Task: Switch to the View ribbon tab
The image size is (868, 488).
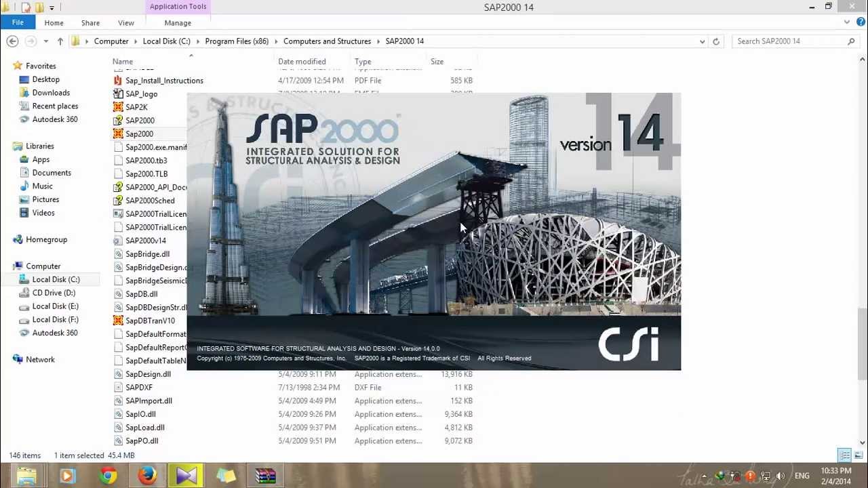Action: (126, 23)
